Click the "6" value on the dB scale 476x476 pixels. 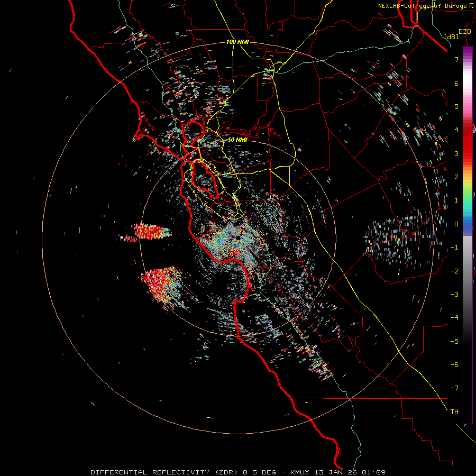456,83
